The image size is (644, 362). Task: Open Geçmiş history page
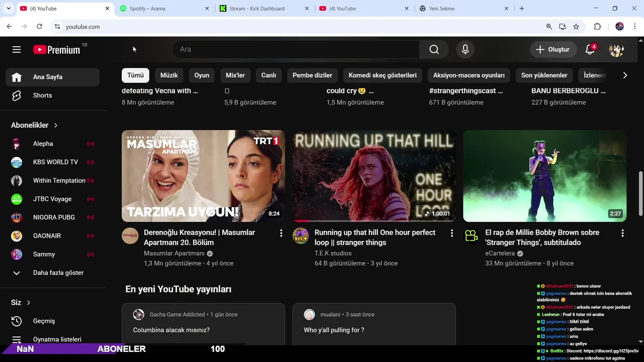53,321
